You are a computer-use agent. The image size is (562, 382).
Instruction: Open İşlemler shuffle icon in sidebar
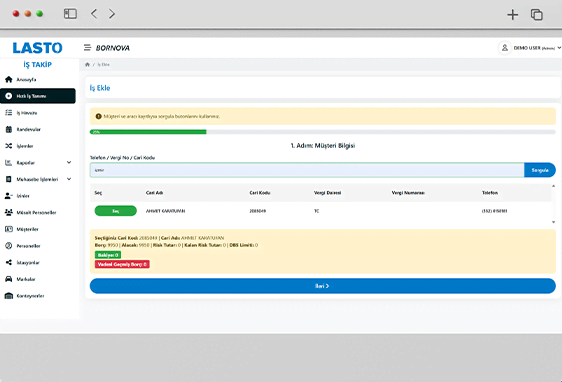coord(9,146)
